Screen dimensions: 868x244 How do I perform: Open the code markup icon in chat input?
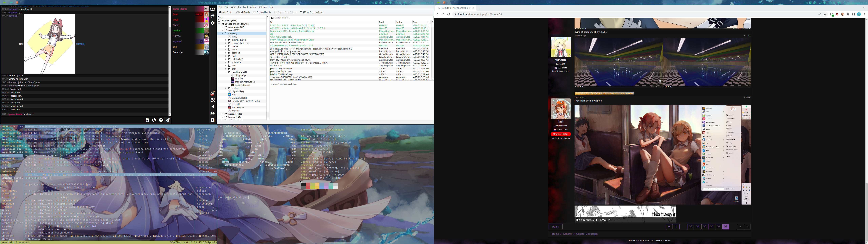pyautogui.click(x=154, y=120)
